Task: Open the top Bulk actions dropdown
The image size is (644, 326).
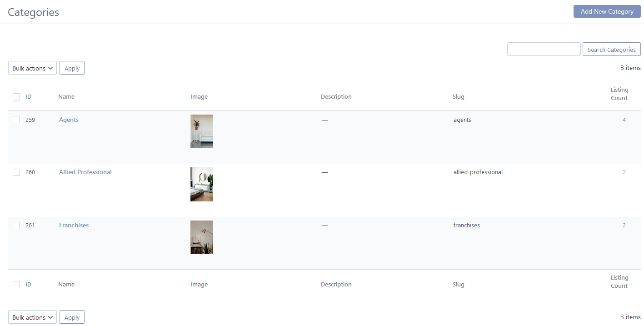Action: pyautogui.click(x=32, y=68)
